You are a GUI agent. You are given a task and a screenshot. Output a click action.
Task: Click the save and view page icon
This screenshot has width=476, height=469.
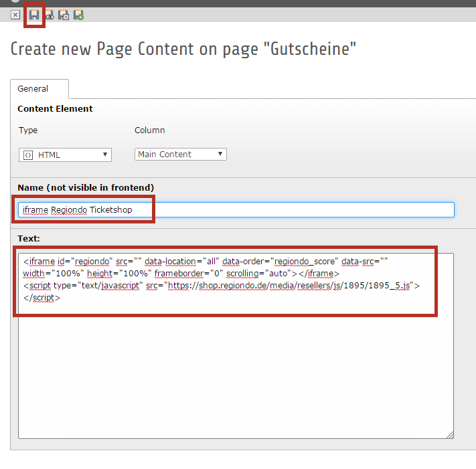(x=50, y=15)
